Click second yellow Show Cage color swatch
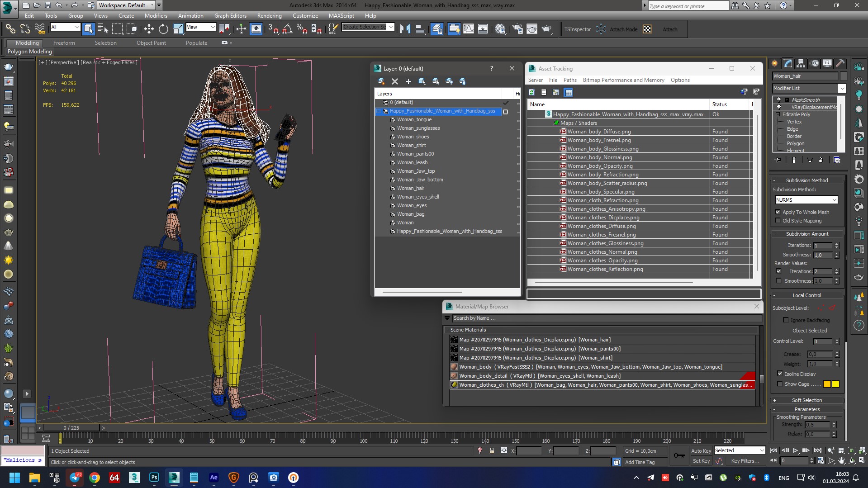 pyautogui.click(x=835, y=384)
